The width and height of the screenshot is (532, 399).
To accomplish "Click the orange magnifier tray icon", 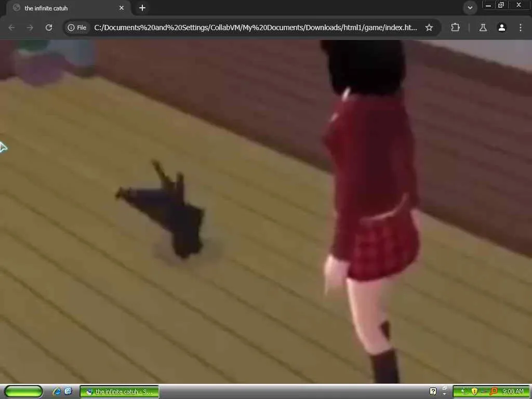I will 494,392.
